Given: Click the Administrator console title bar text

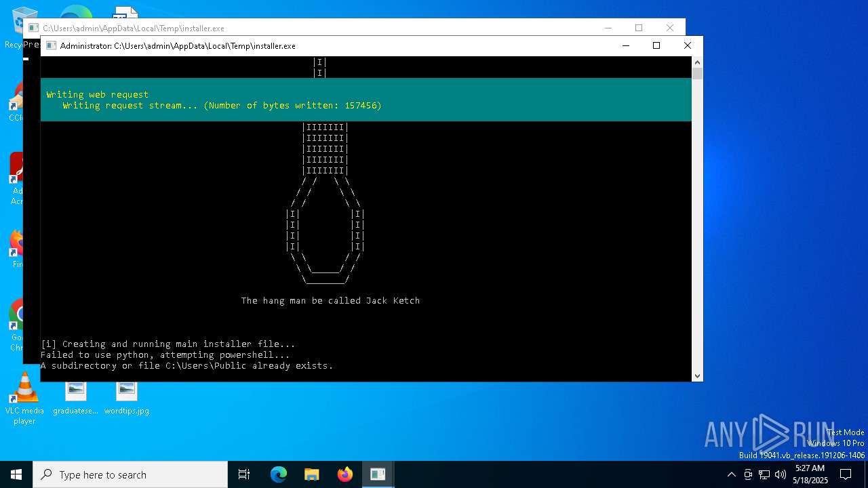Looking at the screenshot, I should 178,45.
